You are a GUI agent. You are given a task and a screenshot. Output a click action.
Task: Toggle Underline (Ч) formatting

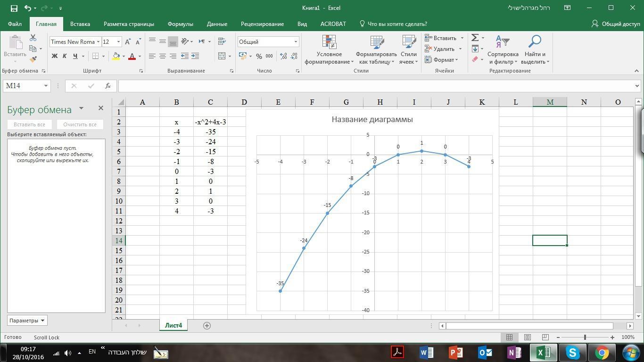[x=75, y=56]
